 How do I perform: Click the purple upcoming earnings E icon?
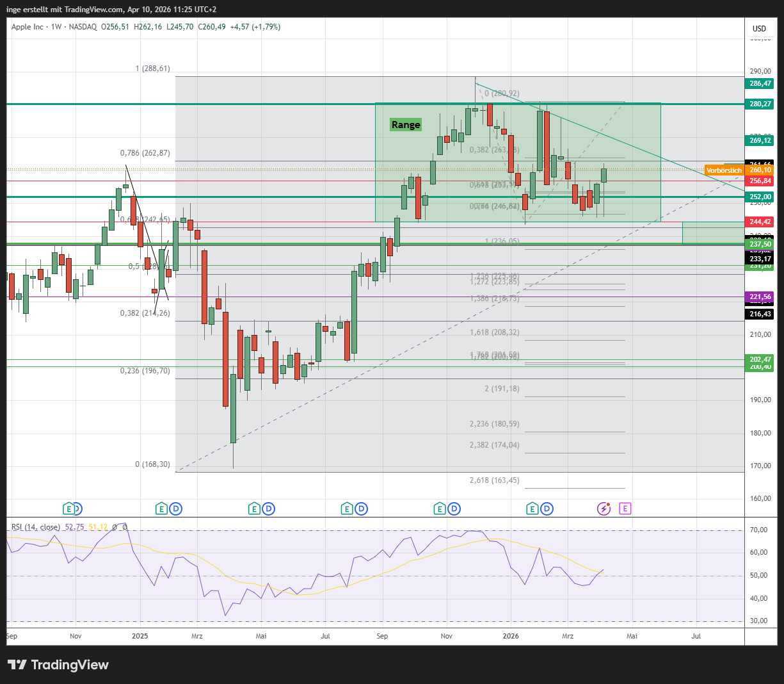[625, 509]
